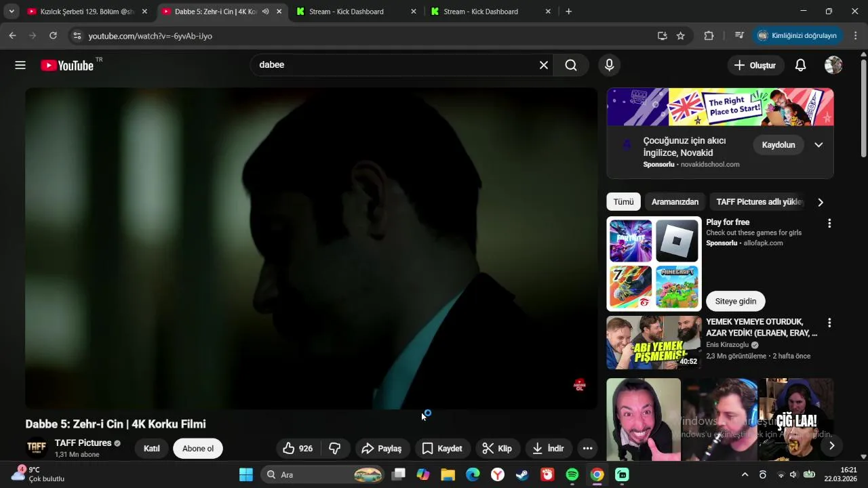Screen dimensions: 868x488
Task: Open the ÇİĞ LAA! short thumbnail
Action: [796, 420]
